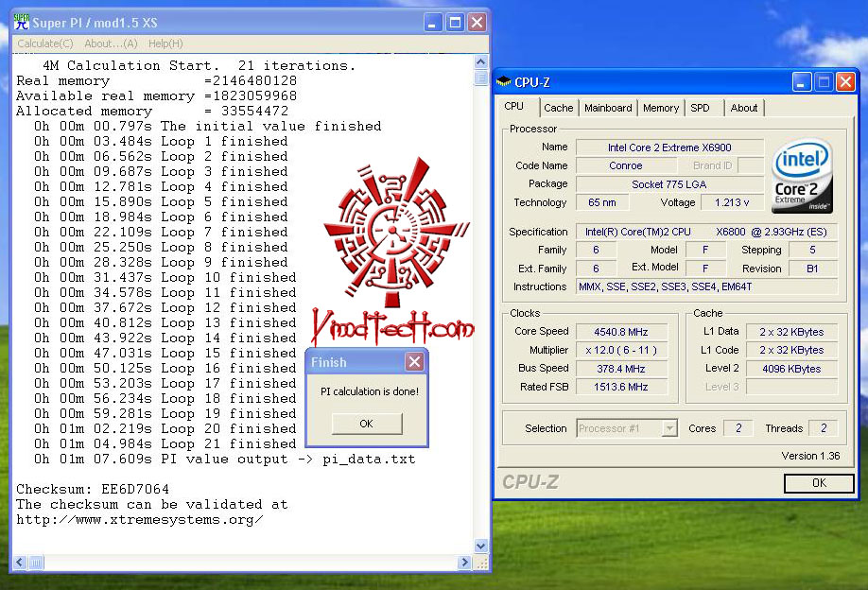Click the '4M Calculation Start. 21 iterations.' line
Viewport: 868px width, 590px height.
(199, 66)
